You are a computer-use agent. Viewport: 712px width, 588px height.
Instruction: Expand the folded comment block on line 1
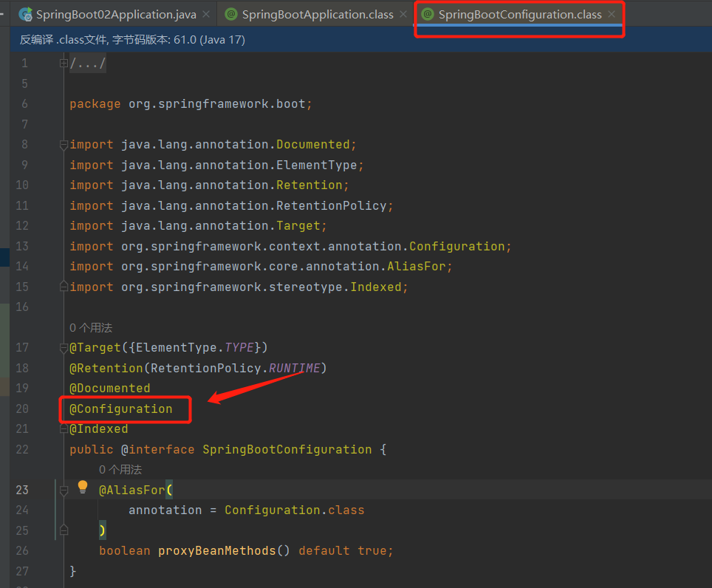point(64,63)
